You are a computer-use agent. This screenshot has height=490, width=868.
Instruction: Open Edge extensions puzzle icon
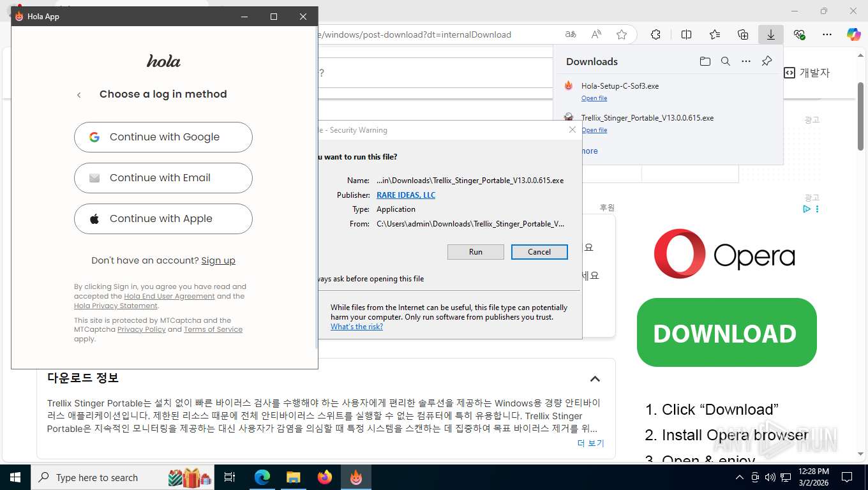pos(655,34)
